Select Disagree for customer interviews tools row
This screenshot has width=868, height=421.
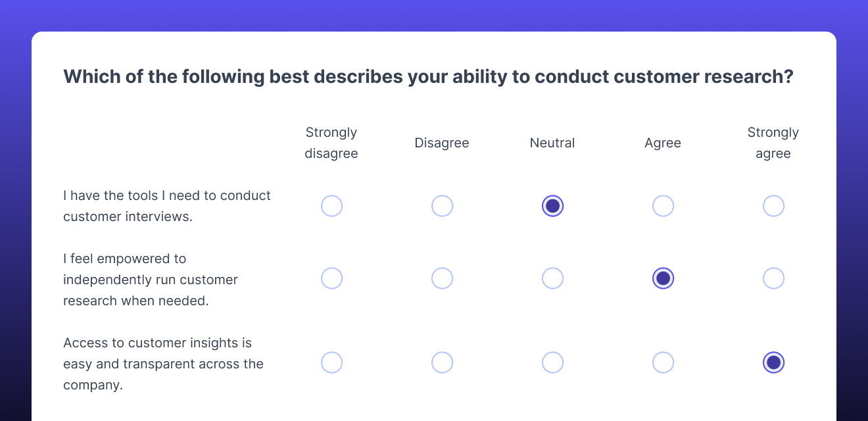coord(442,206)
